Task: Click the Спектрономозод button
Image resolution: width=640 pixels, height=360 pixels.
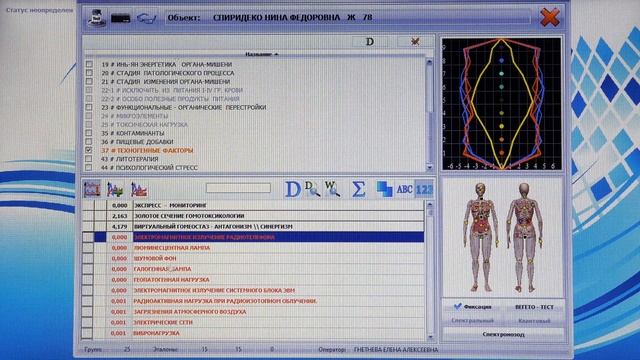Action: coord(503,334)
